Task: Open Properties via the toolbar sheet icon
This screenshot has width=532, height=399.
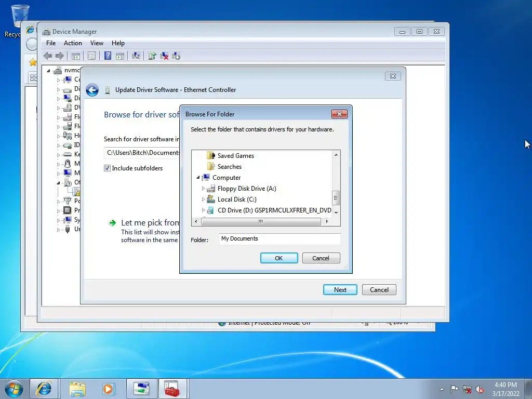Action: tap(91, 56)
